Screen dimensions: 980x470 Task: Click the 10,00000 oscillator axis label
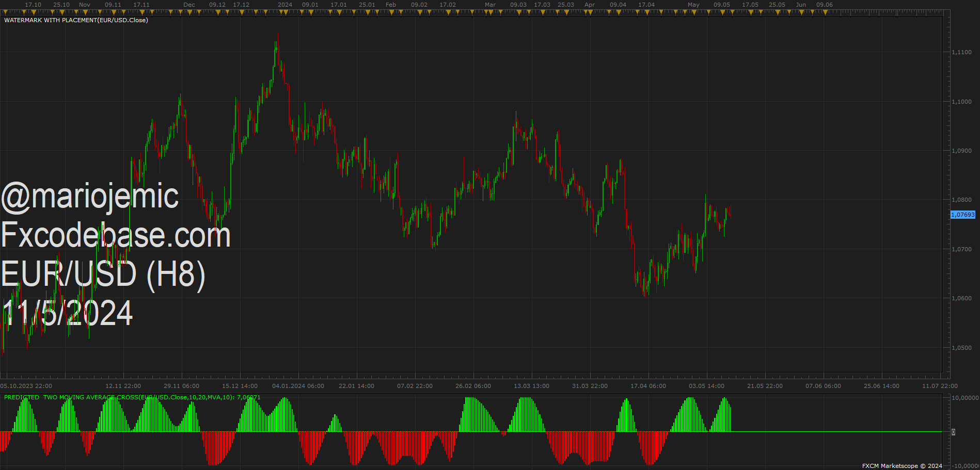pyautogui.click(x=965, y=398)
